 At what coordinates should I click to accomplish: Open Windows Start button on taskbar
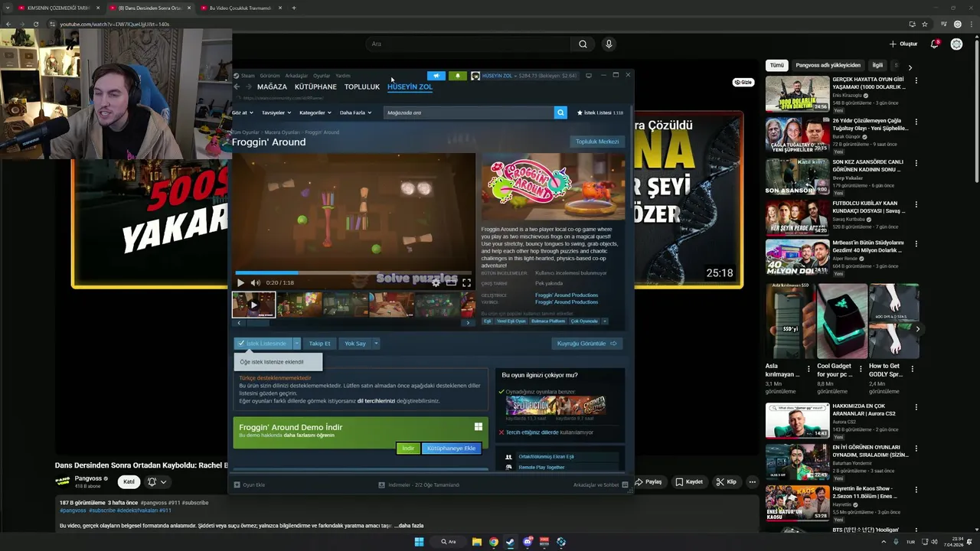[419, 542]
